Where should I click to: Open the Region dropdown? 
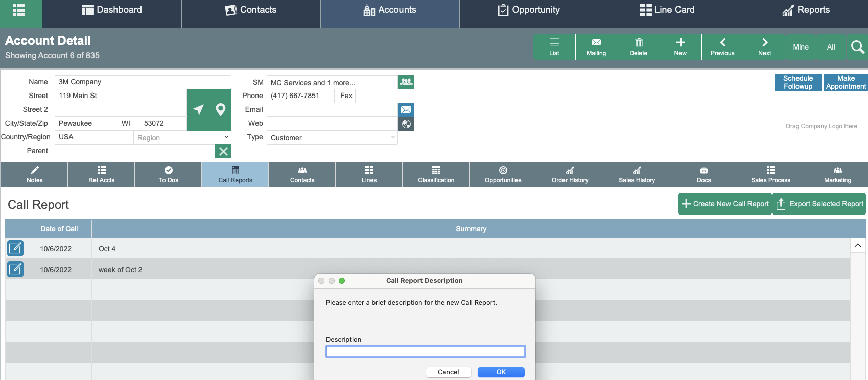tap(182, 137)
